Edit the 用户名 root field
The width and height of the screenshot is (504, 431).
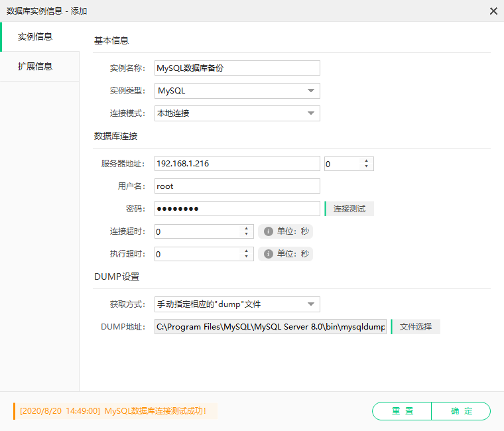tap(237, 186)
